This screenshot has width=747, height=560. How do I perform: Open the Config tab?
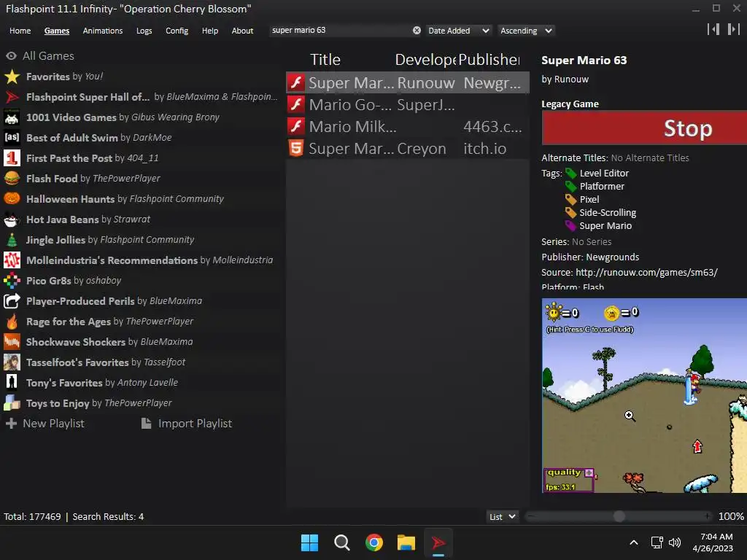(177, 31)
